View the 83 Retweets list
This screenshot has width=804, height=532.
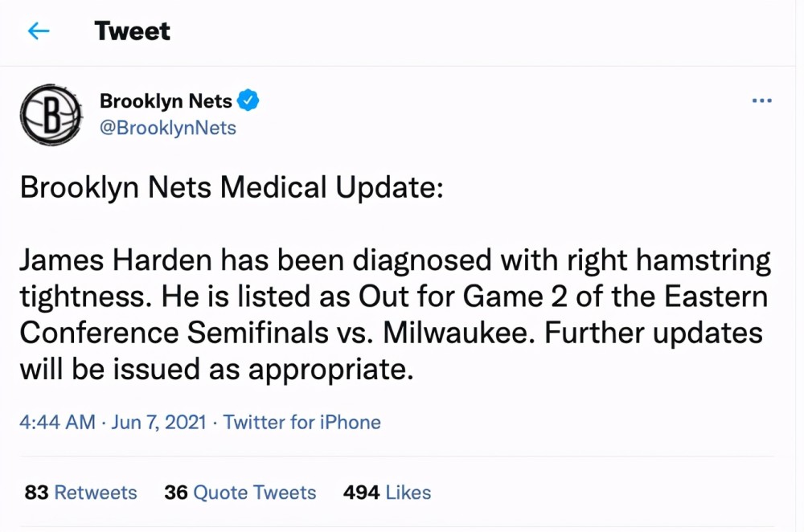(80, 493)
